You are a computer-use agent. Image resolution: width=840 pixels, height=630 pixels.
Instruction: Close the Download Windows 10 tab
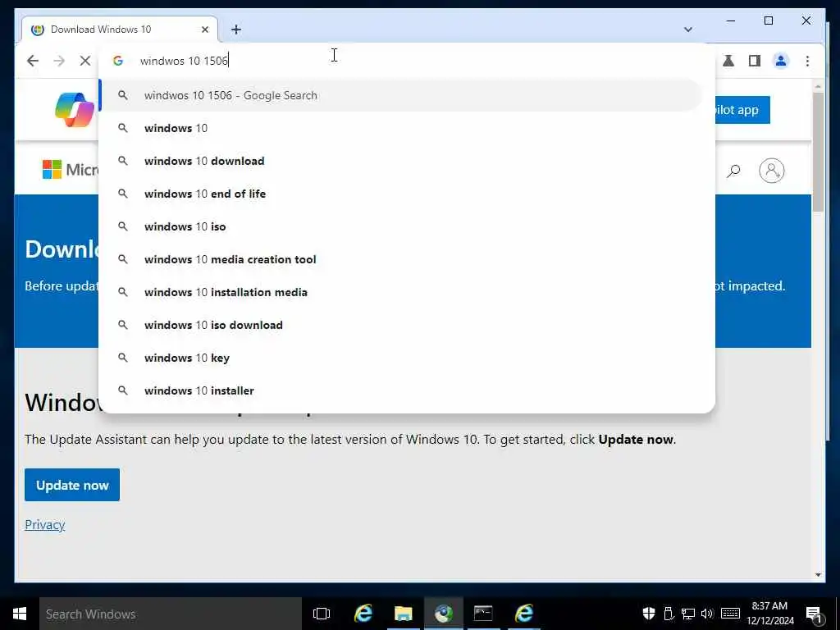pos(204,30)
